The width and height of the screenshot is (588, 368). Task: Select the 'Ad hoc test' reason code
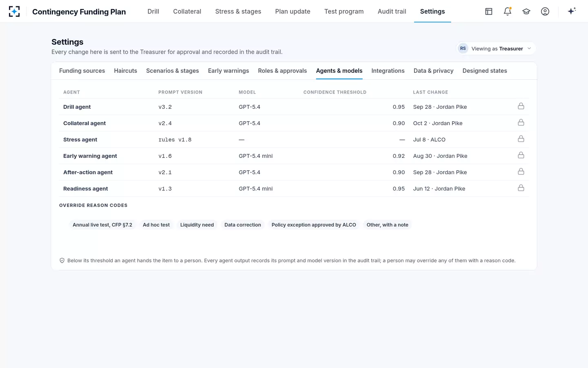[156, 225]
